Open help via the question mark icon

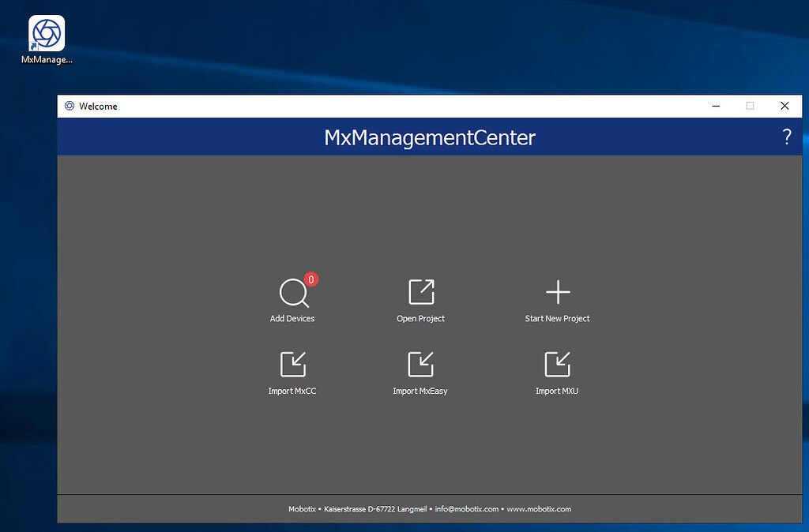click(x=786, y=137)
